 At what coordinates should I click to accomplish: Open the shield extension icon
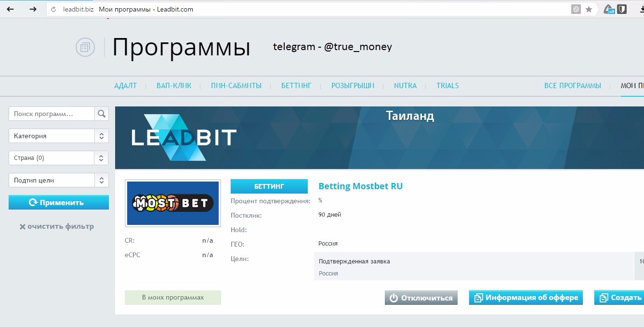tap(622, 9)
